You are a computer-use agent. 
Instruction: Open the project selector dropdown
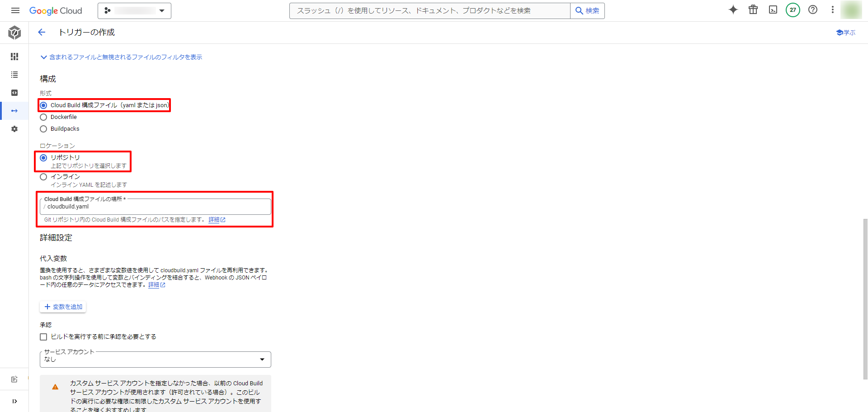(x=134, y=10)
